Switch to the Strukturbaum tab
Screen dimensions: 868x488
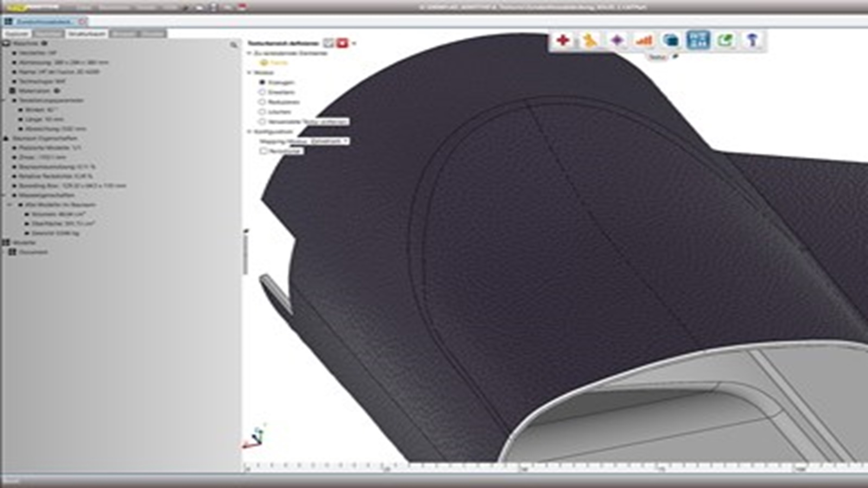(x=88, y=34)
